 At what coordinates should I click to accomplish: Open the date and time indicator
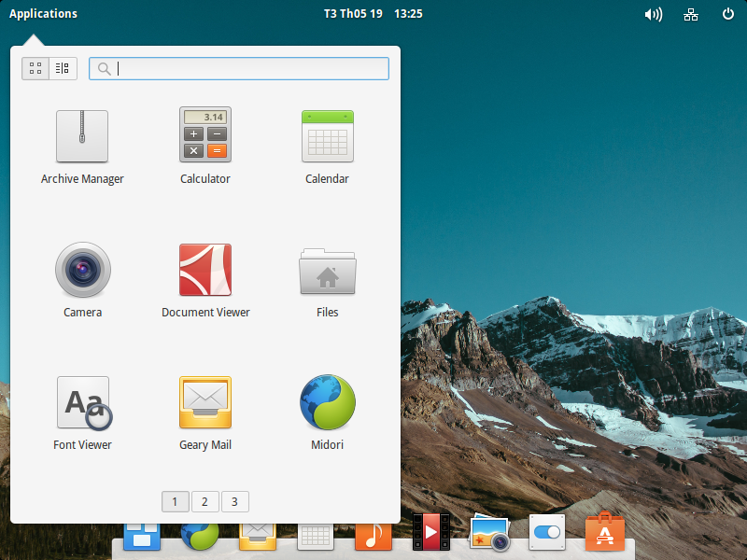coord(373,13)
